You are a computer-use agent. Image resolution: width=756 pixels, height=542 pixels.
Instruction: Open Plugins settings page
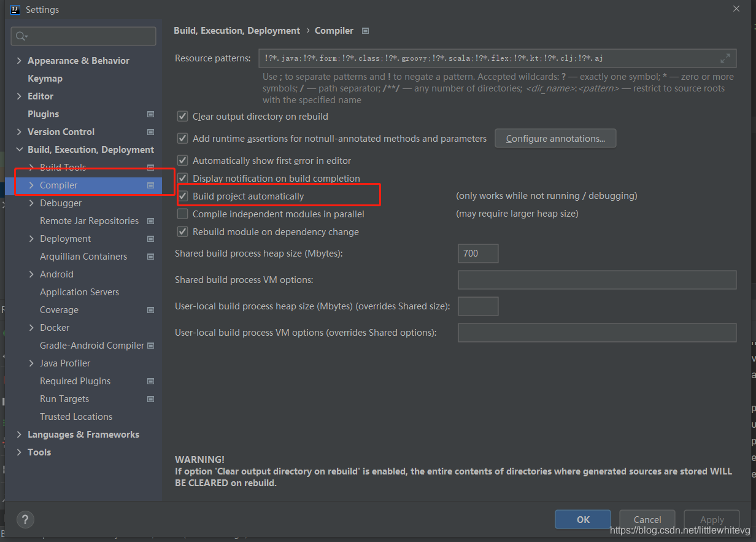[x=43, y=114]
